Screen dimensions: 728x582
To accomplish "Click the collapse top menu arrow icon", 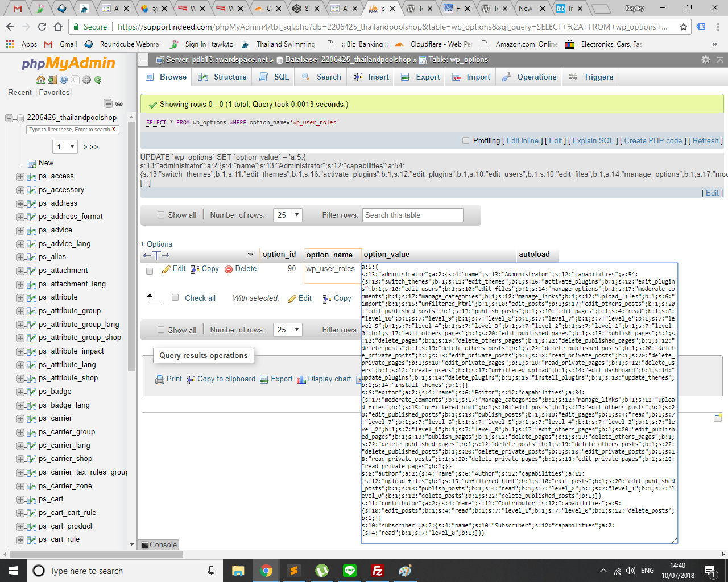I will [720, 59].
